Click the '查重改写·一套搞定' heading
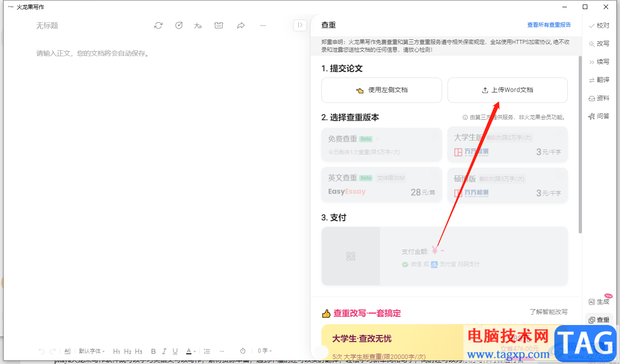This screenshot has height=364, width=620. tap(367, 313)
